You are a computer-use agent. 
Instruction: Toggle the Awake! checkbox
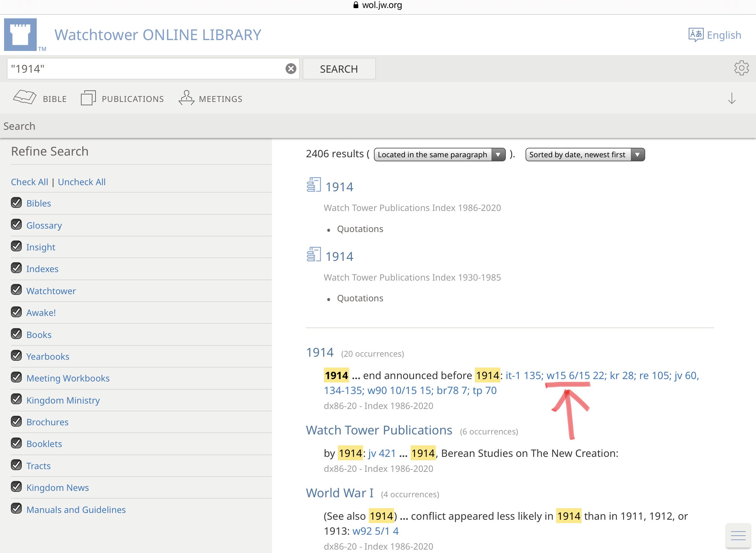(x=16, y=312)
